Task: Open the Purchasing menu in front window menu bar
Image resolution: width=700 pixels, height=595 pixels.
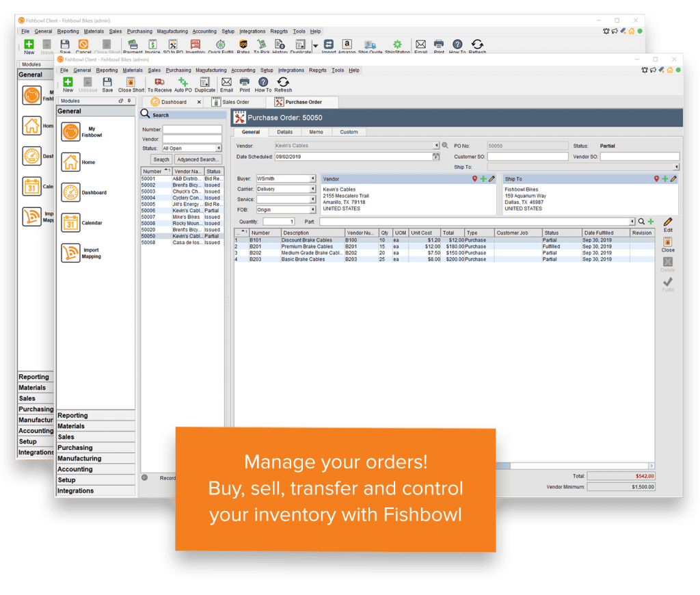Action: click(178, 70)
